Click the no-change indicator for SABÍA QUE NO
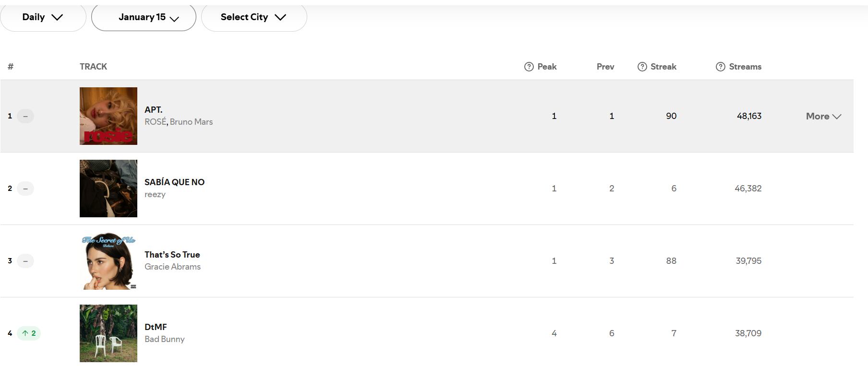Viewport: 868px width, 366px height. pyautogui.click(x=25, y=189)
